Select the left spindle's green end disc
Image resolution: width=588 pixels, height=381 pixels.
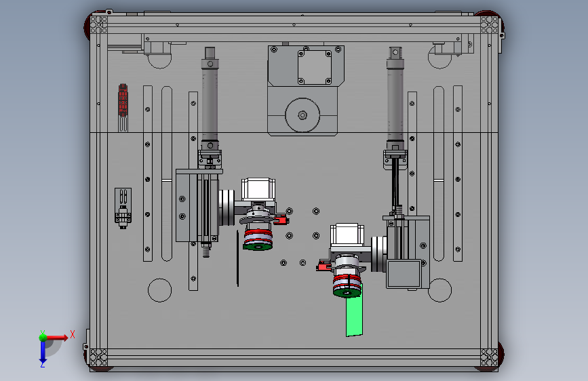pos(258,247)
